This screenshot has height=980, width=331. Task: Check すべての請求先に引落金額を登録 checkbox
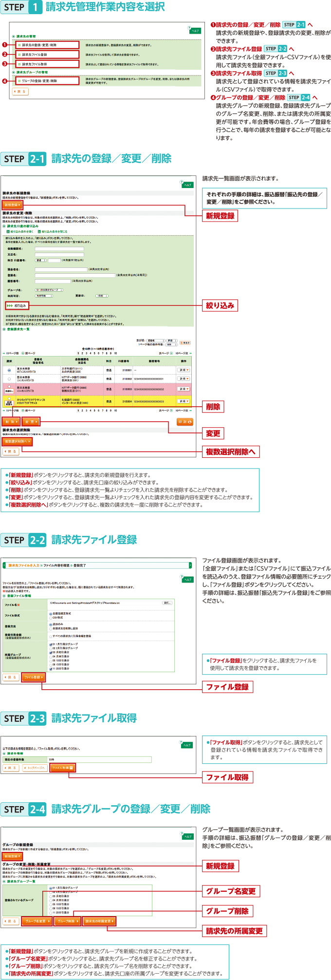[x=51, y=636]
